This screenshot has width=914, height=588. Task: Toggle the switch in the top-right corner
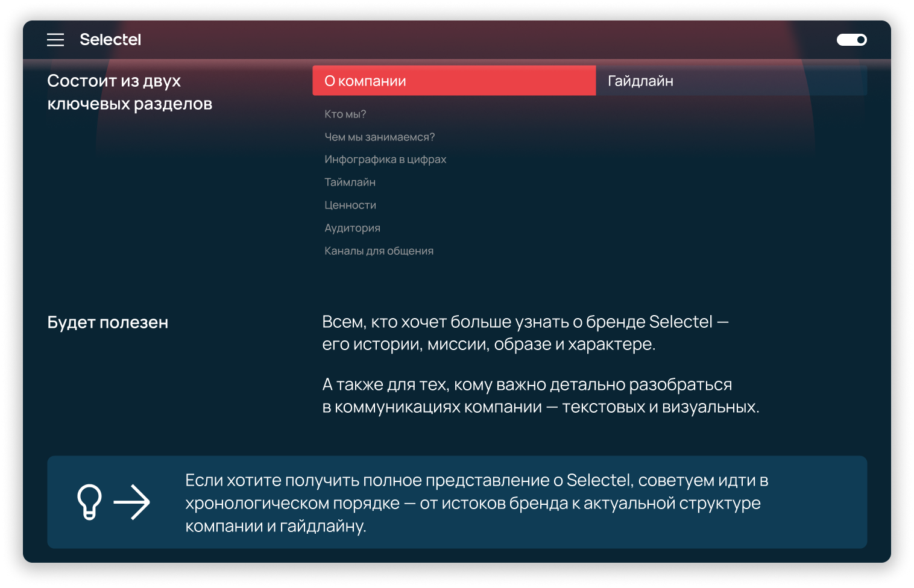point(852,39)
